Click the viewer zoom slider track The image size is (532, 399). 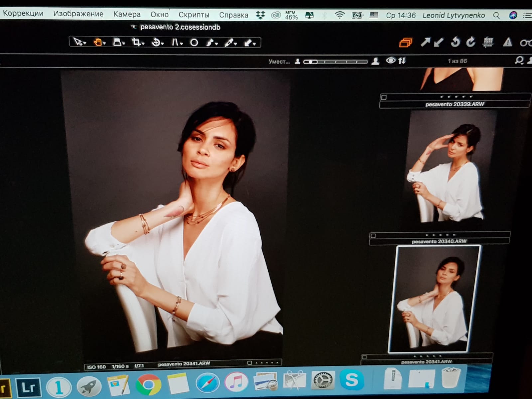point(336,62)
